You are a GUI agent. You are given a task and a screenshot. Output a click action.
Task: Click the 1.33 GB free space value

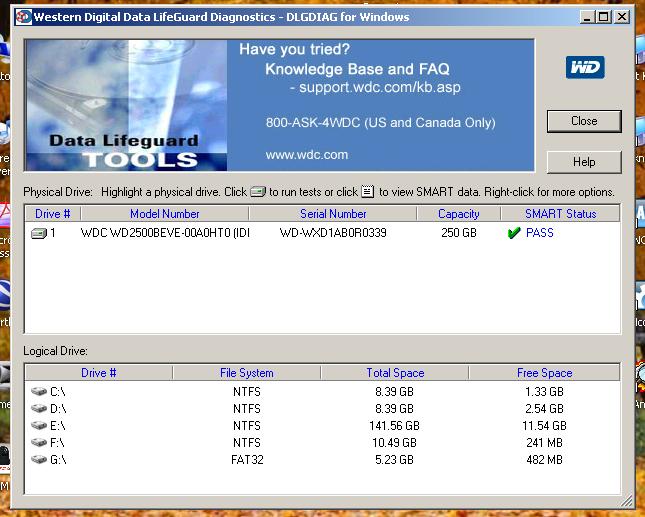(544, 392)
